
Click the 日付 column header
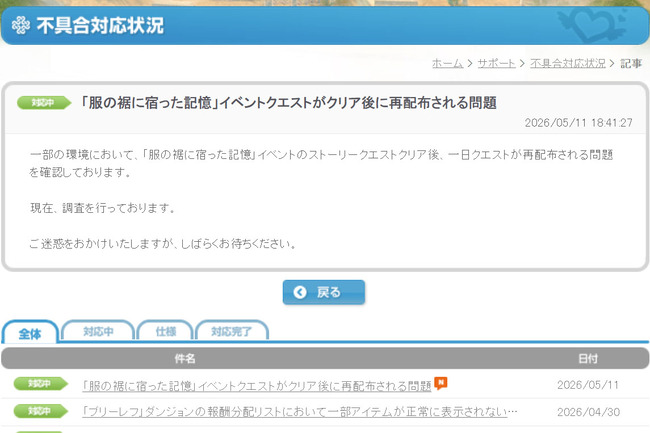pos(588,358)
